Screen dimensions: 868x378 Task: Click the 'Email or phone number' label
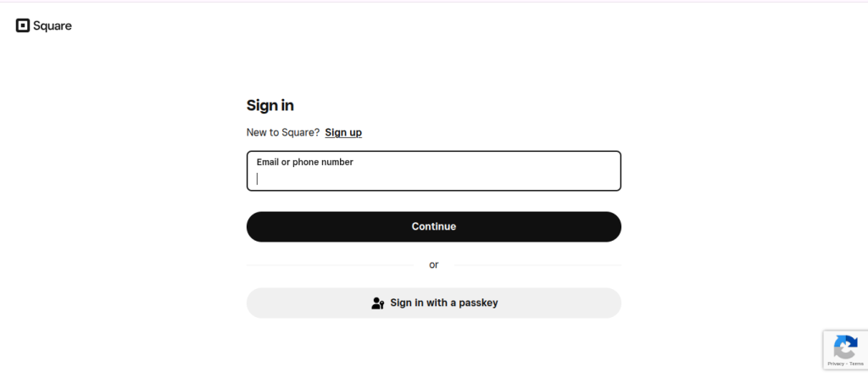pos(304,162)
